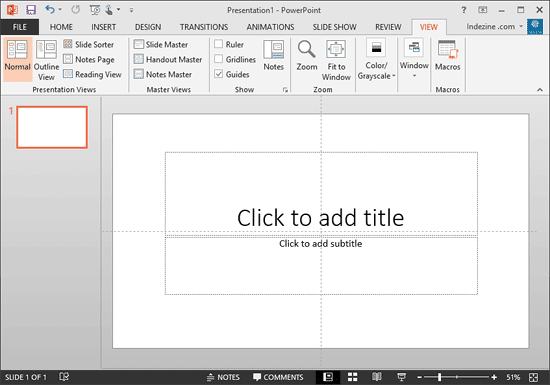This screenshot has width=550, height=385.
Task: Open the Zoom dialog magnifier
Action: 307,55
